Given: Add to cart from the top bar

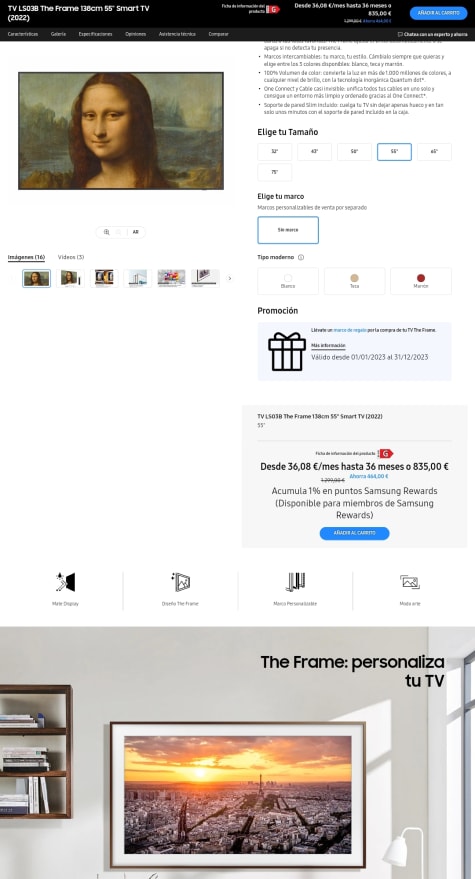Looking at the screenshot, I should (438, 13).
